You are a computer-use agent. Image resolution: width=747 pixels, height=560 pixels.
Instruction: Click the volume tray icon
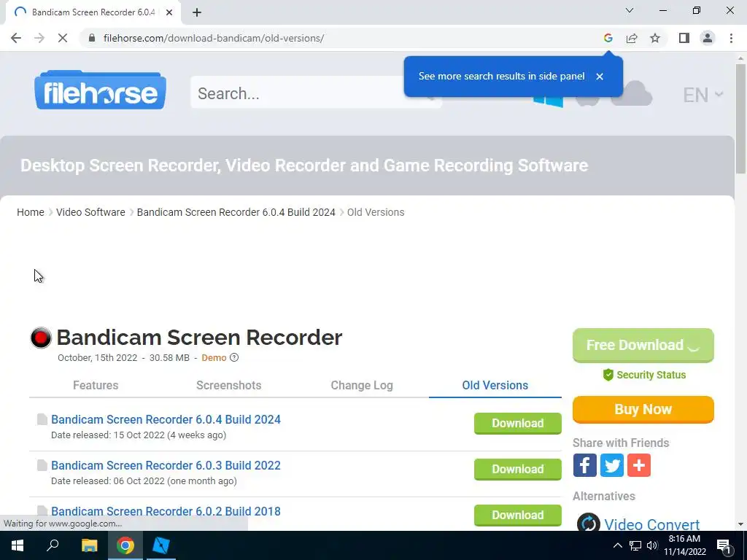(652, 545)
